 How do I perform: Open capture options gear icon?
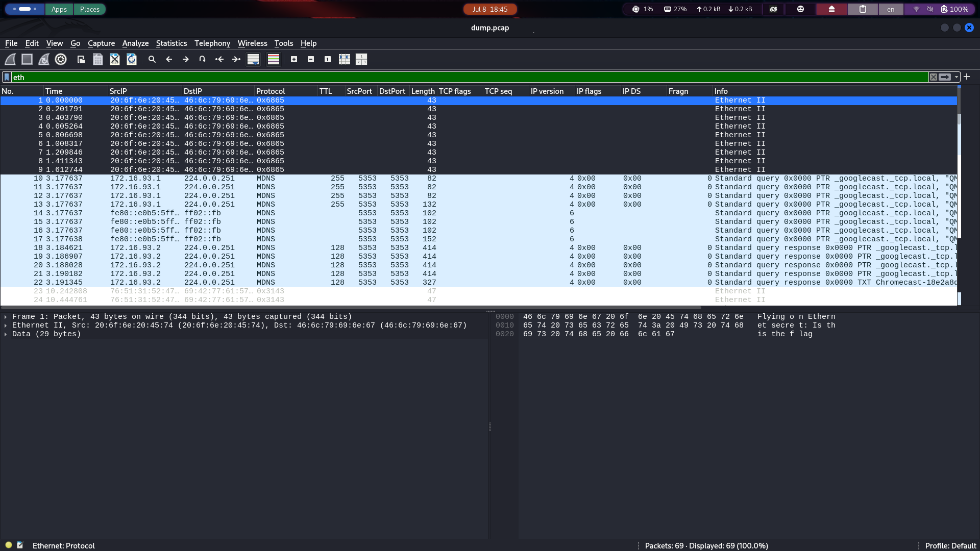point(61,60)
